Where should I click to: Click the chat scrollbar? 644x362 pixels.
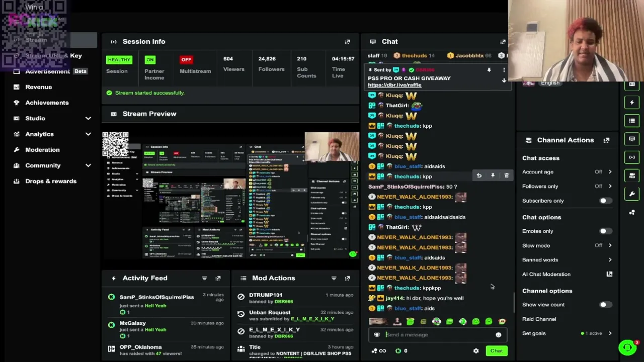tap(513, 303)
